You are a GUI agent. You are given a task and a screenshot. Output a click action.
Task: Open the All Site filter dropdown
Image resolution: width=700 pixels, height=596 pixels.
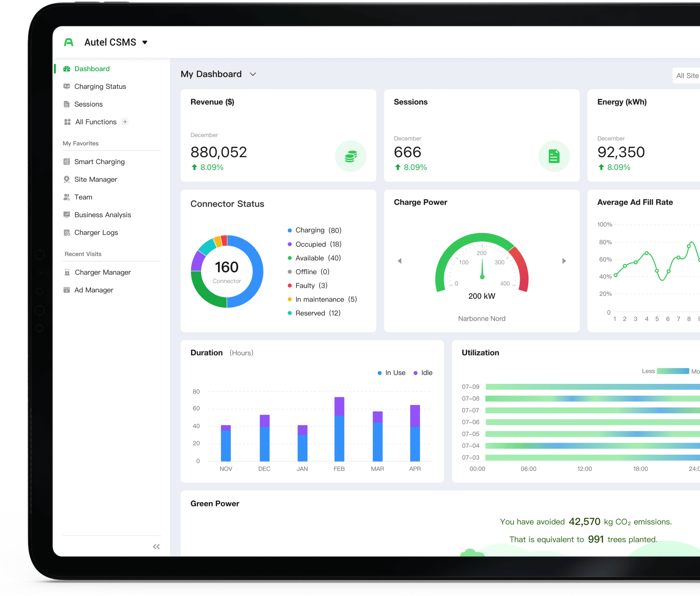[686, 76]
